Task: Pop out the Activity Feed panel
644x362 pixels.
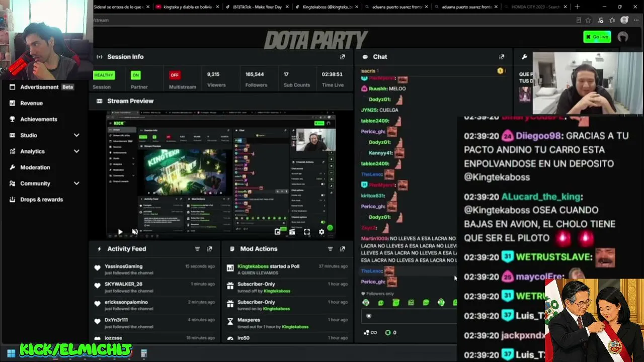Action: point(209,249)
